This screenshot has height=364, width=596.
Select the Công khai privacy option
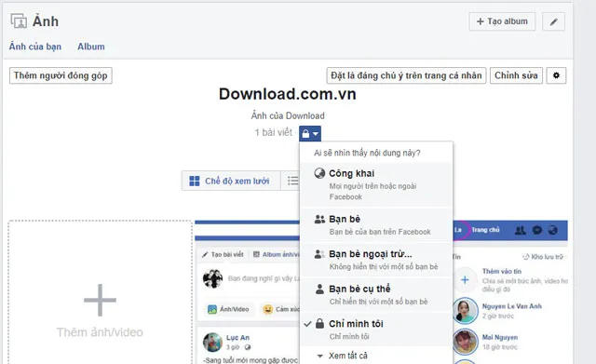[376, 184]
